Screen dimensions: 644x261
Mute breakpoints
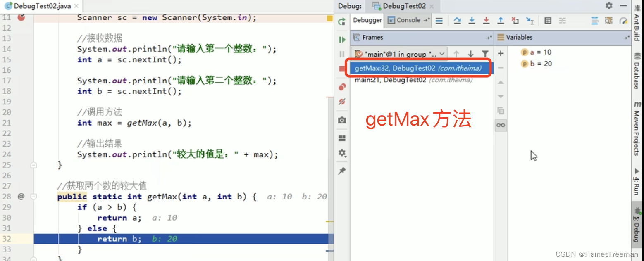point(342,102)
